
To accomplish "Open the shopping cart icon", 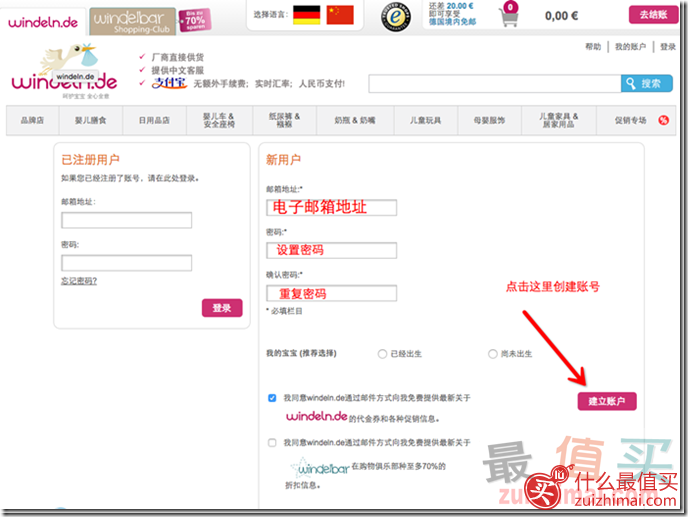I will pos(509,15).
